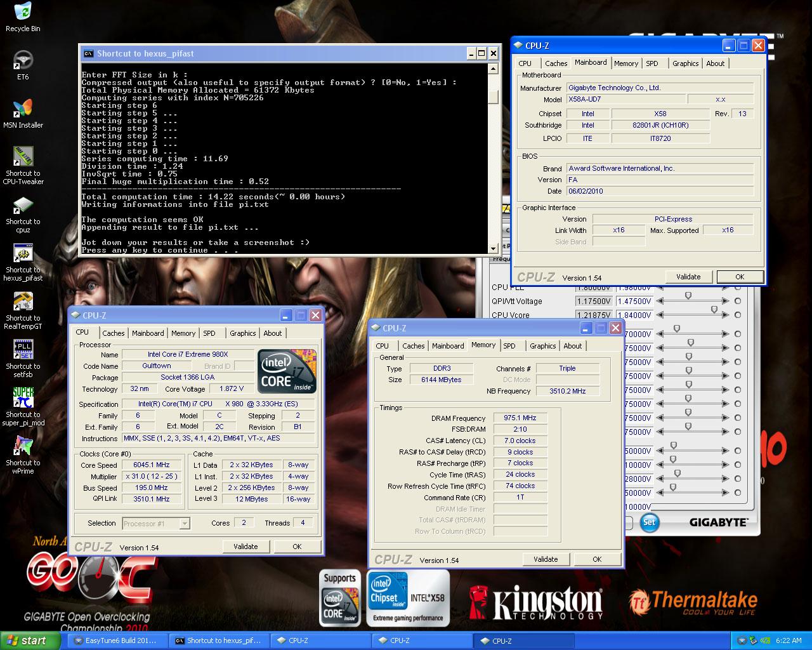
Task: Click the console vertical scrollbar thumb
Action: point(493,97)
